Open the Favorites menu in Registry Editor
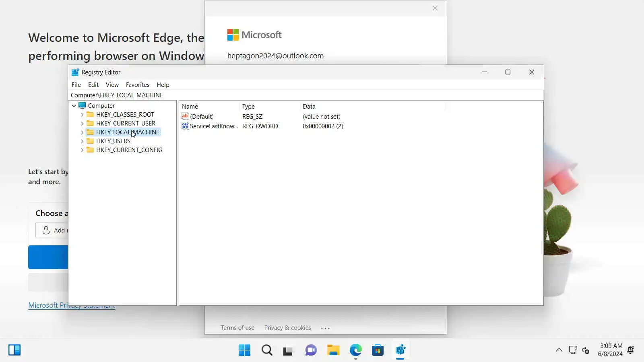 (x=138, y=85)
